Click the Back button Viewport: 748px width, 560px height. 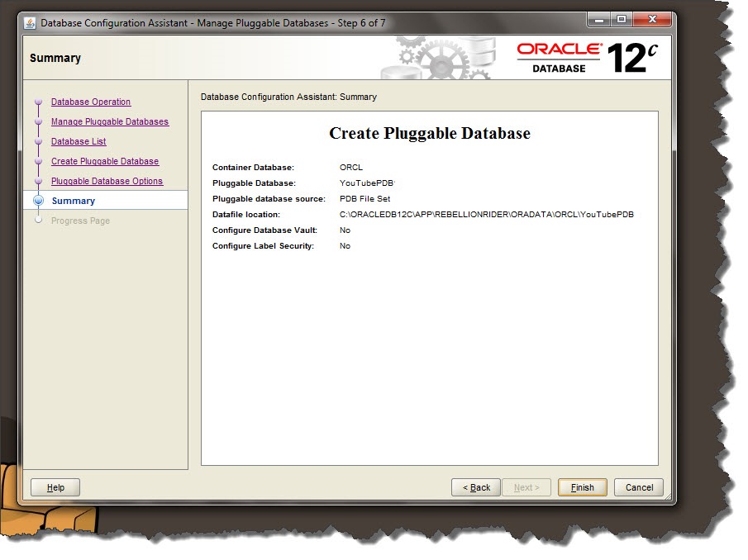tap(475, 487)
